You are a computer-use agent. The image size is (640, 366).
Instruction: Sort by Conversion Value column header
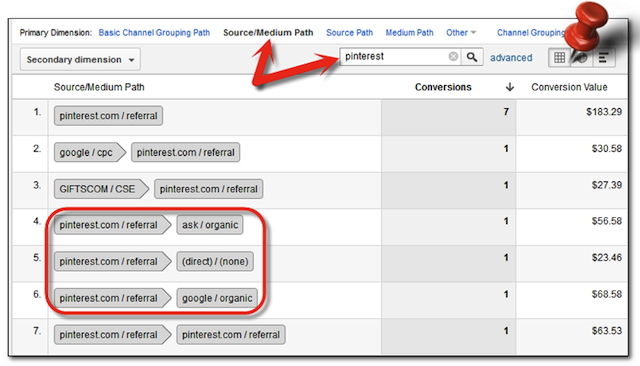(569, 87)
